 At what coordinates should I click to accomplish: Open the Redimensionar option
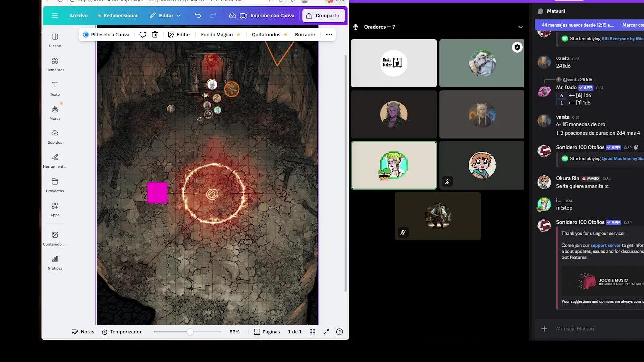(x=117, y=16)
